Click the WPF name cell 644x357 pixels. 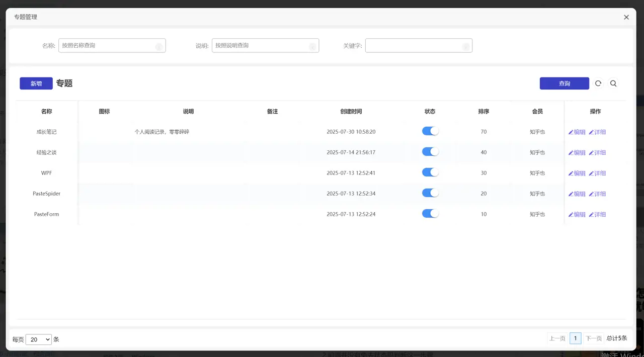[46, 173]
